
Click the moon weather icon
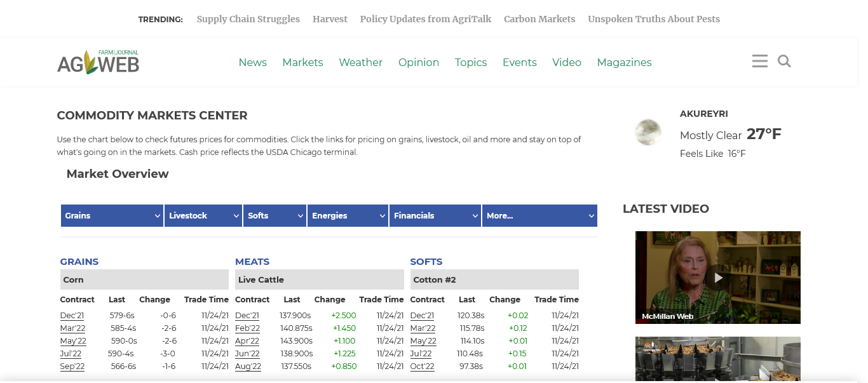pos(648,132)
